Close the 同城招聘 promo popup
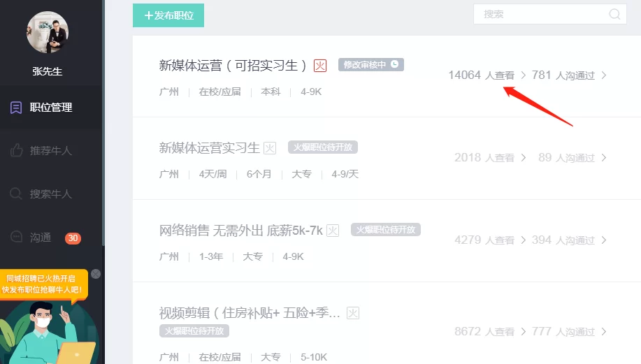 coord(96,274)
